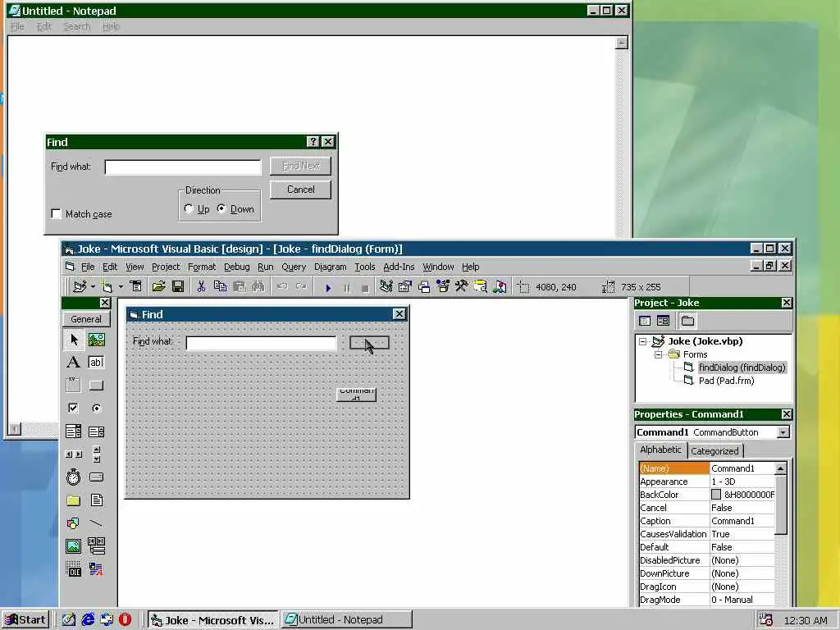Open the Project menu in Visual Basic

(166, 267)
